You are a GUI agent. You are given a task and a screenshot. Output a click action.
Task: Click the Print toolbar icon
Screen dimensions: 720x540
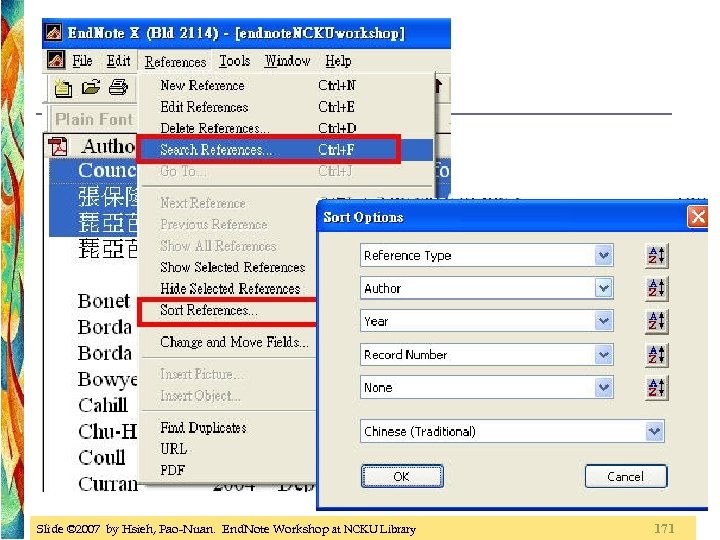pyautogui.click(x=118, y=87)
